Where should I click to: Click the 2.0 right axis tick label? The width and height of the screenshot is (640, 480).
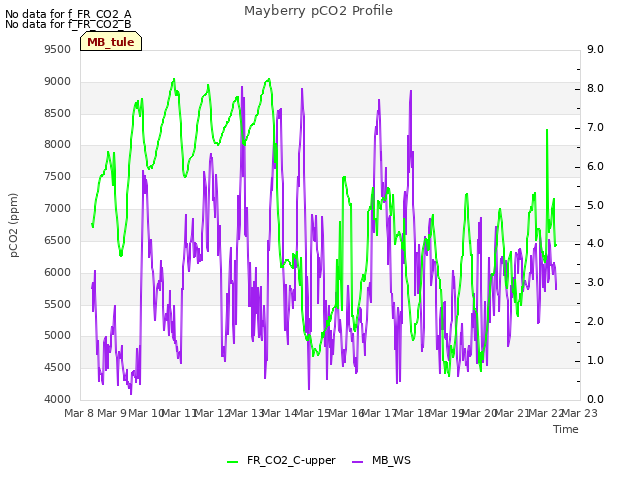click(x=595, y=321)
